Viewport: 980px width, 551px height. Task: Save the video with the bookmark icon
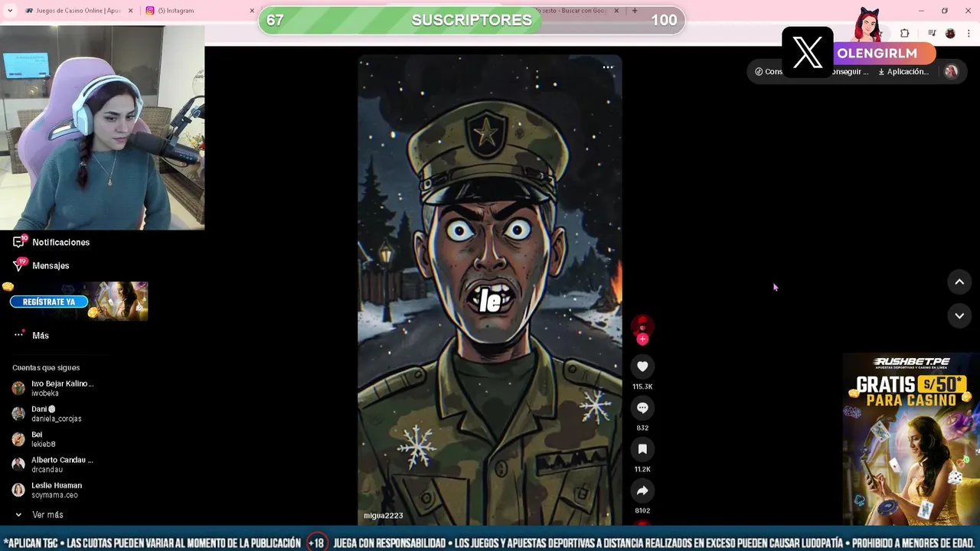[642, 449]
